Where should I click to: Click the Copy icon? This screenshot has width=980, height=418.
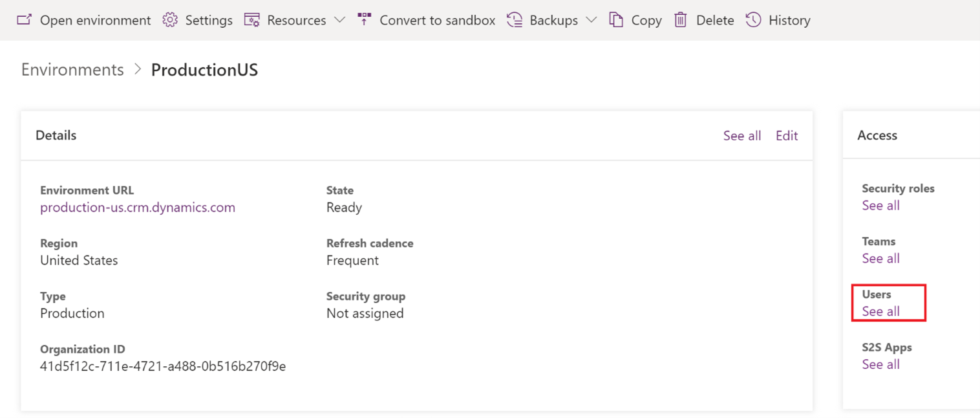[617, 20]
